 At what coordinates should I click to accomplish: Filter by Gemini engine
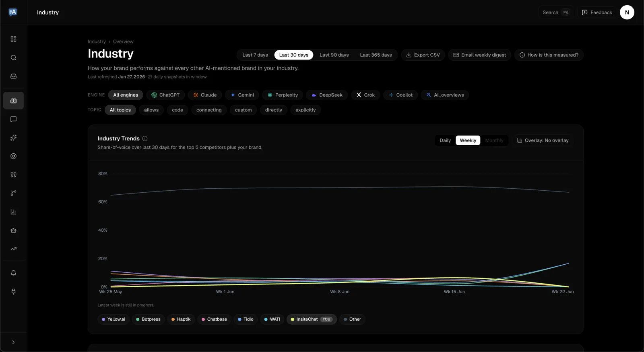[242, 95]
